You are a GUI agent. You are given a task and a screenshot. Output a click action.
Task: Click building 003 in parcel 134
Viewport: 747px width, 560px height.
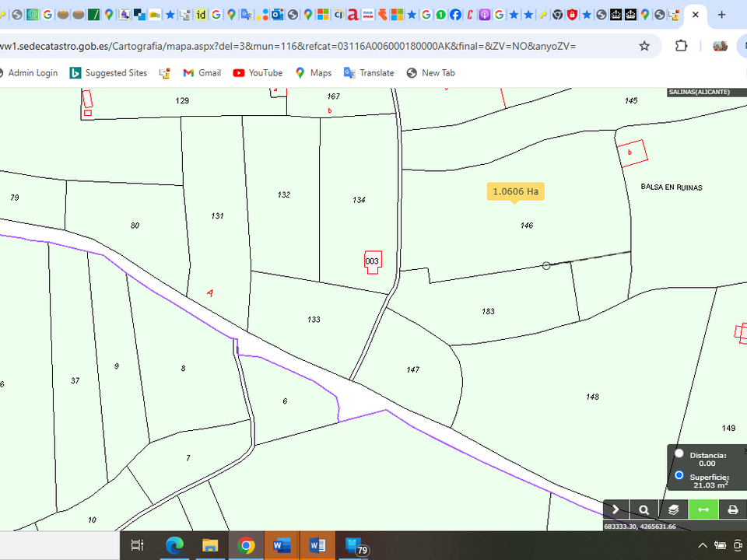pos(372,261)
